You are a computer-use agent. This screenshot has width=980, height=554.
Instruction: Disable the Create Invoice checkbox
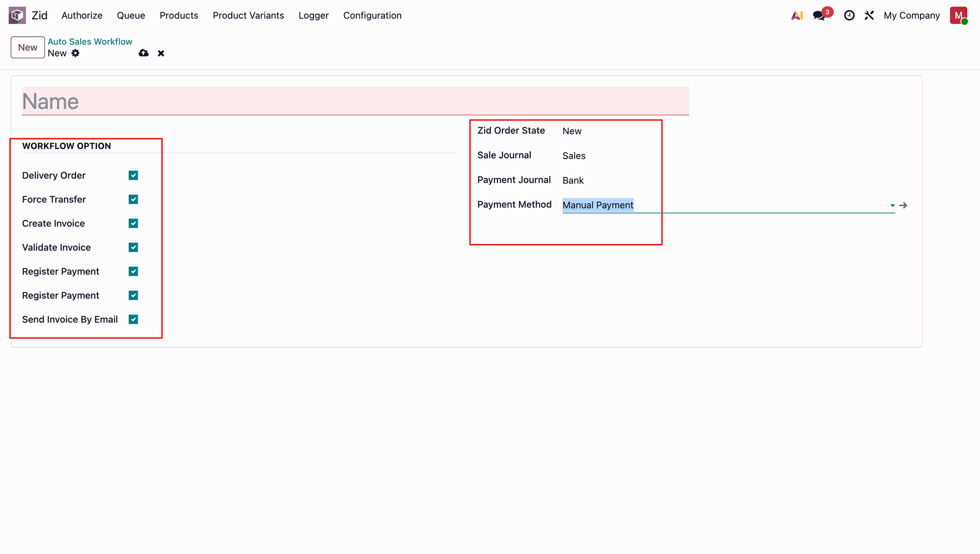pyautogui.click(x=133, y=224)
